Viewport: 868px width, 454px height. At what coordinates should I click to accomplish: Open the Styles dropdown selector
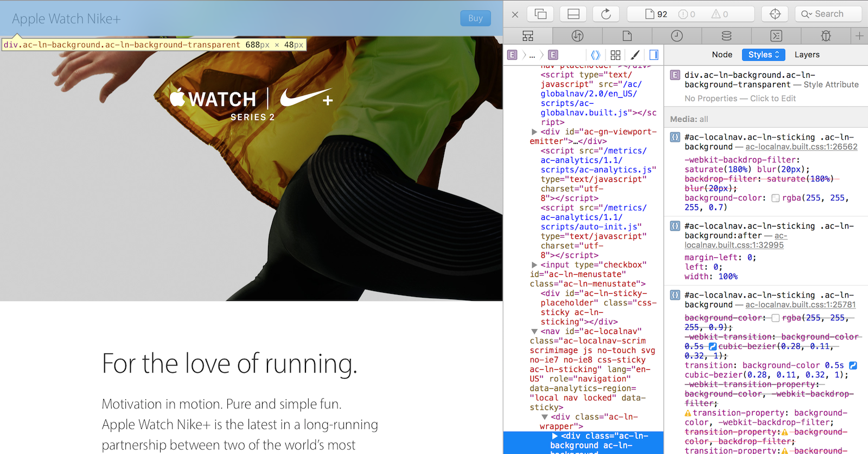tap(763, 55)
